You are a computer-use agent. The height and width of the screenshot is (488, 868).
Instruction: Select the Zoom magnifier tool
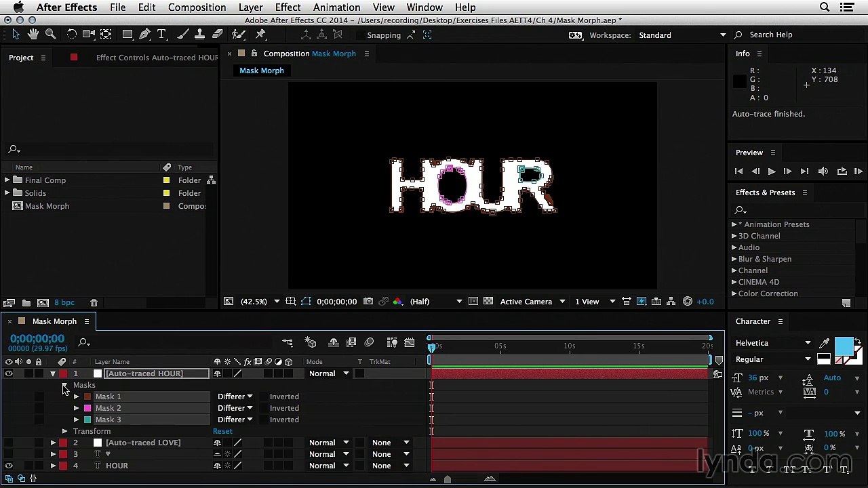(50, 35)
